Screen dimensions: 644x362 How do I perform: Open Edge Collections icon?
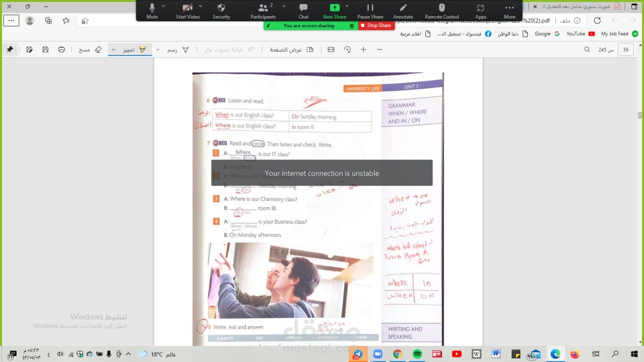[x=48, y=21]
